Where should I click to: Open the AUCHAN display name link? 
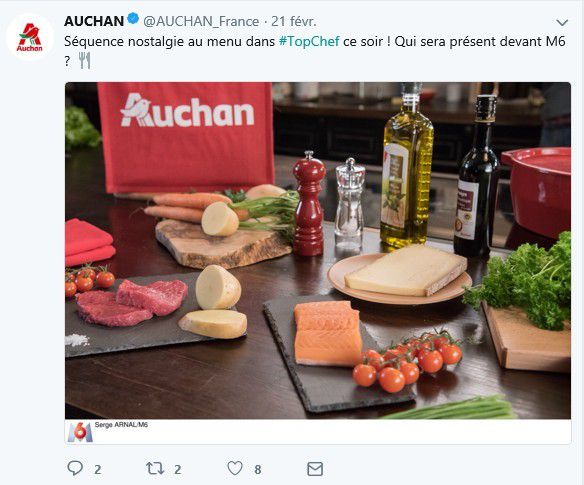(94, 21)
